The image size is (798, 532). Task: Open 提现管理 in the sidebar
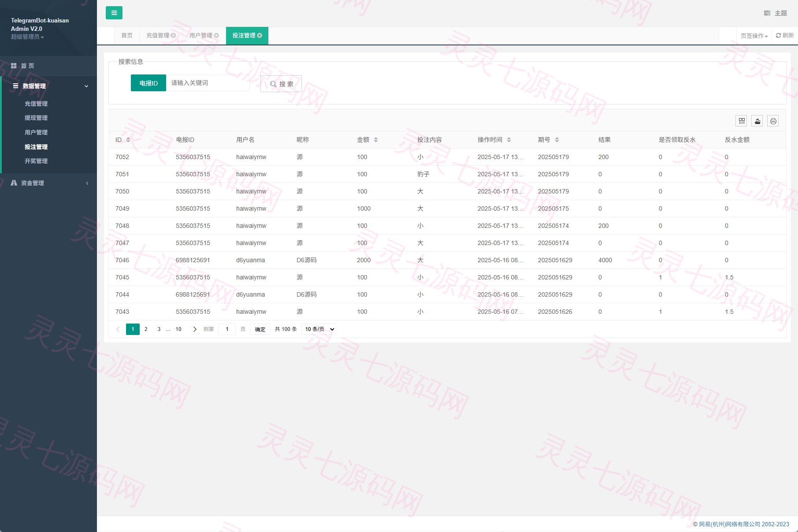36,118
